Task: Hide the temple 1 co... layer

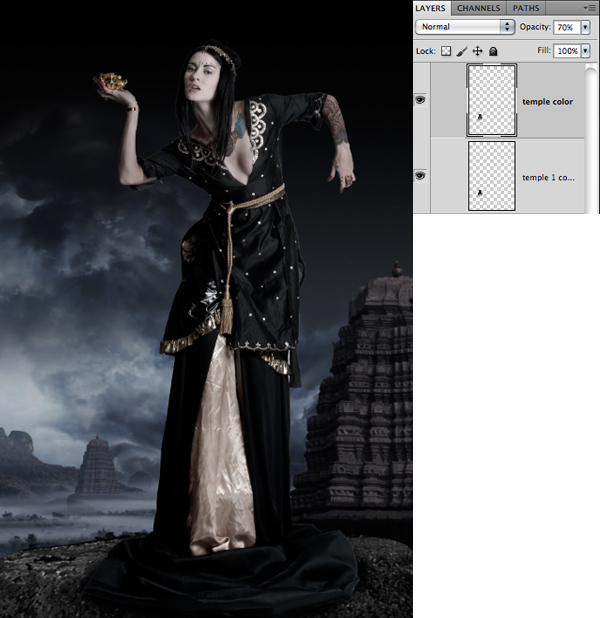Action: pyautogui.click(x=421, y=175)
